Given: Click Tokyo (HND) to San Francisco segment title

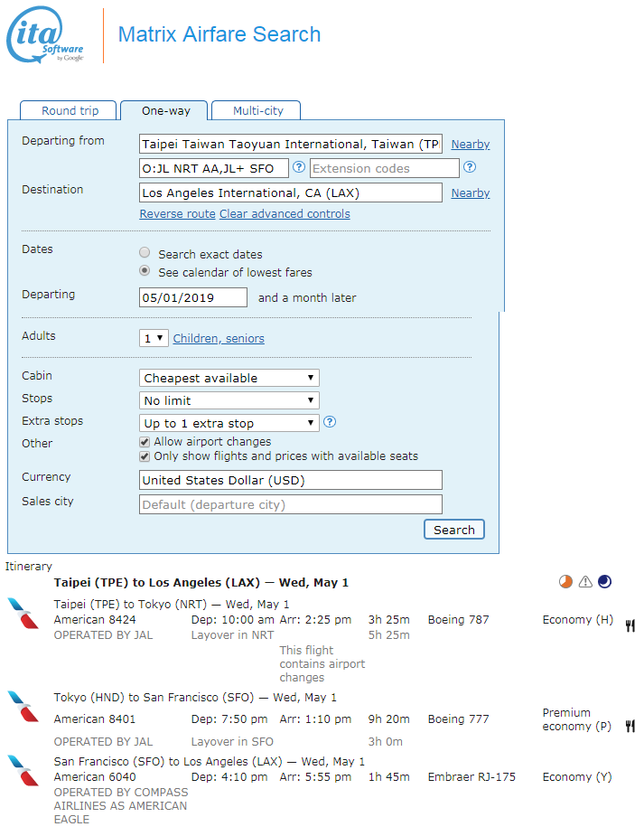Looking at the screenshot, I should (x=195, y=698).
